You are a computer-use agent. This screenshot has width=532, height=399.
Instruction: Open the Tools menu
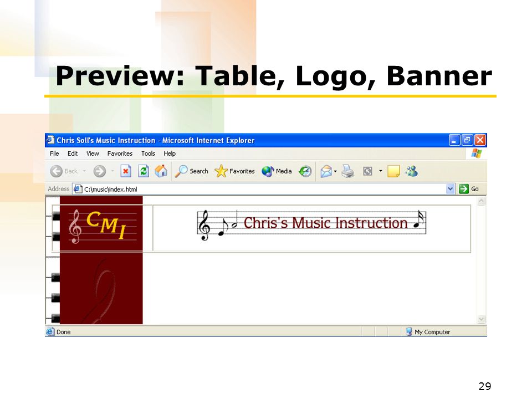click(x=148, y=154)
